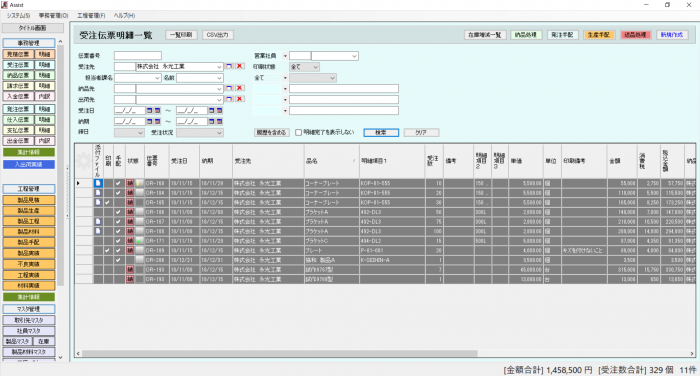Click blue calendar icon for 受注日 end date
The image size is (700, 376).
[x=212, y=110]
